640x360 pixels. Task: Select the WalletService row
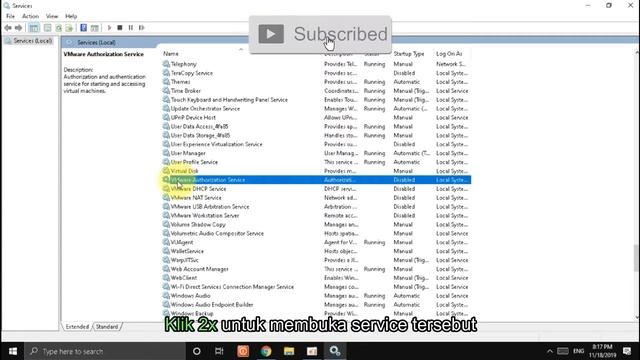click(x=316, y=251)
